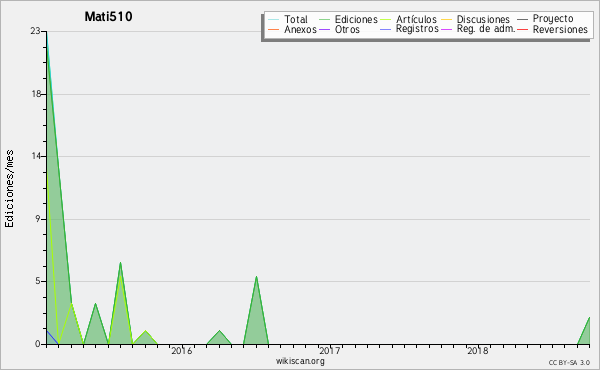Click the y-axis value 18
This screenshot has width=600, height=370.
[36, 94]
